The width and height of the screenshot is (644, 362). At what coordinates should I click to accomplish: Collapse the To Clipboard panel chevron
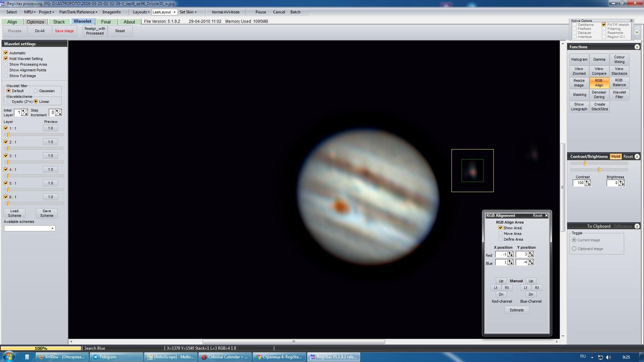pos(637,226)
